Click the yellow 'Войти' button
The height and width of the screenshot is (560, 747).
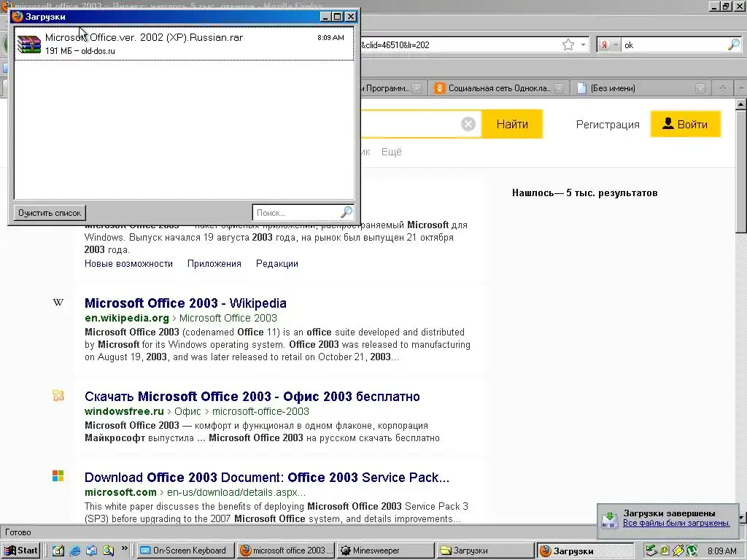pos(685,124)
